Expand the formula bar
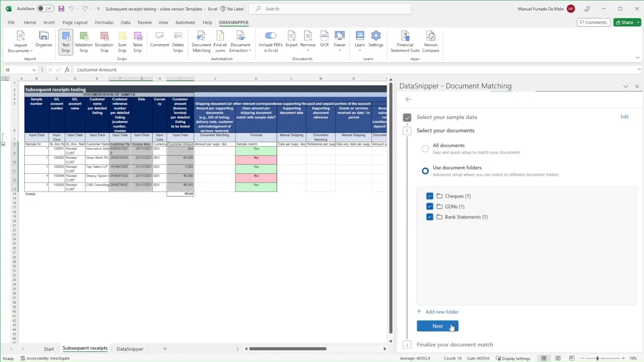The height and width of the screenshot is (362, 644). pyautogui.click(x=639, y=69)
